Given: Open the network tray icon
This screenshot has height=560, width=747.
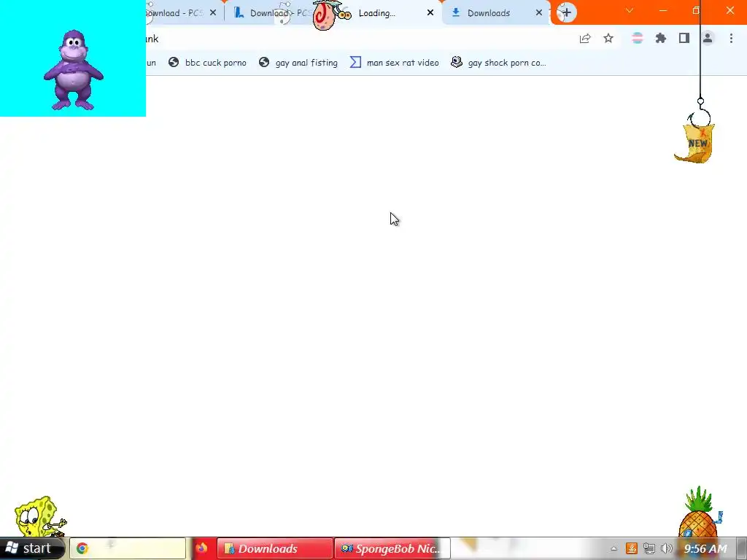Looking at the screenshot, I should (x=649, y=548).
